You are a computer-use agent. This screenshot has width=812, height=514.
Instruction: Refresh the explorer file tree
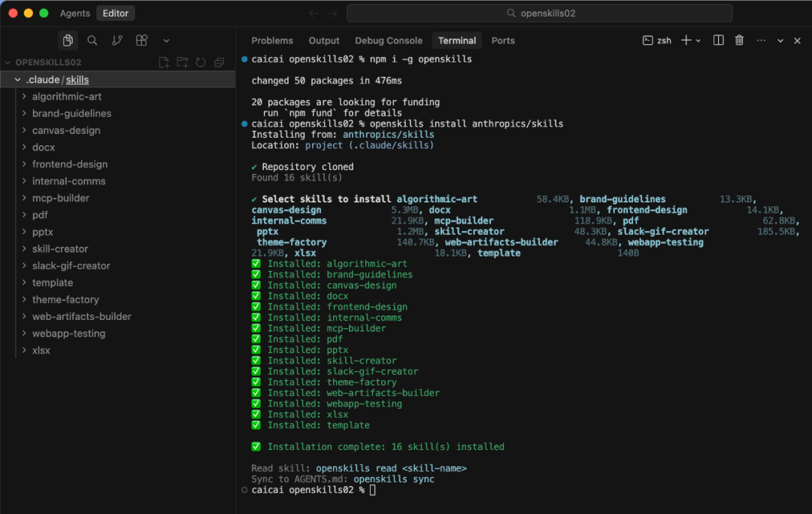(x=201, y=62)
